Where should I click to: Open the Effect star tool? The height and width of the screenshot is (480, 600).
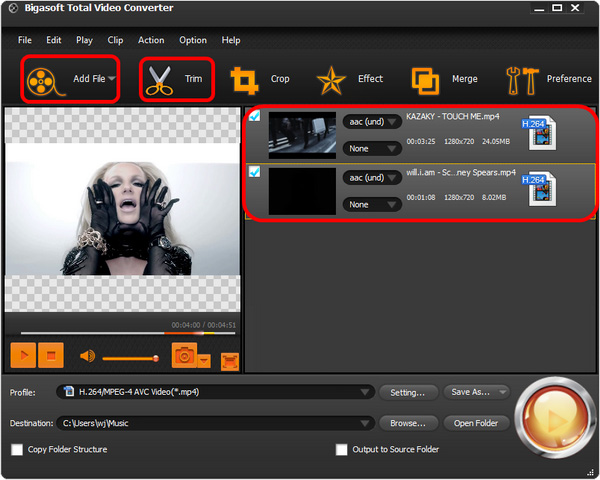coord(331,80)
